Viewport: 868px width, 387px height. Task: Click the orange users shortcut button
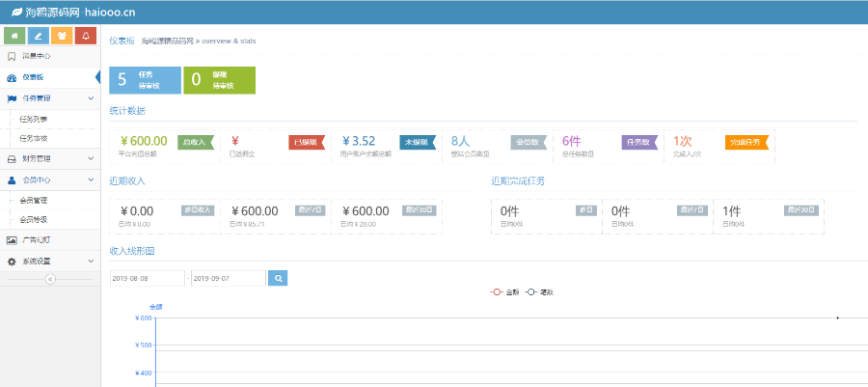click(x=62, y=36)
